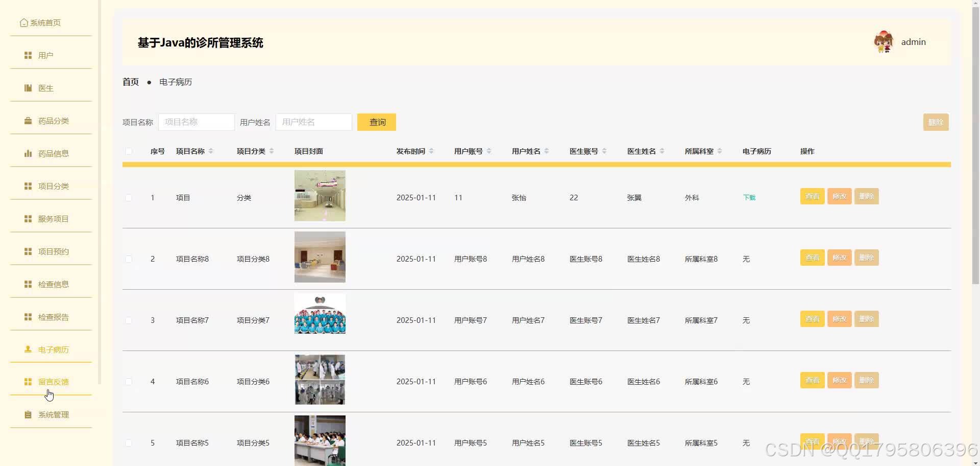Open 电子病历 section using its person icon

click(x=28, y=349)
